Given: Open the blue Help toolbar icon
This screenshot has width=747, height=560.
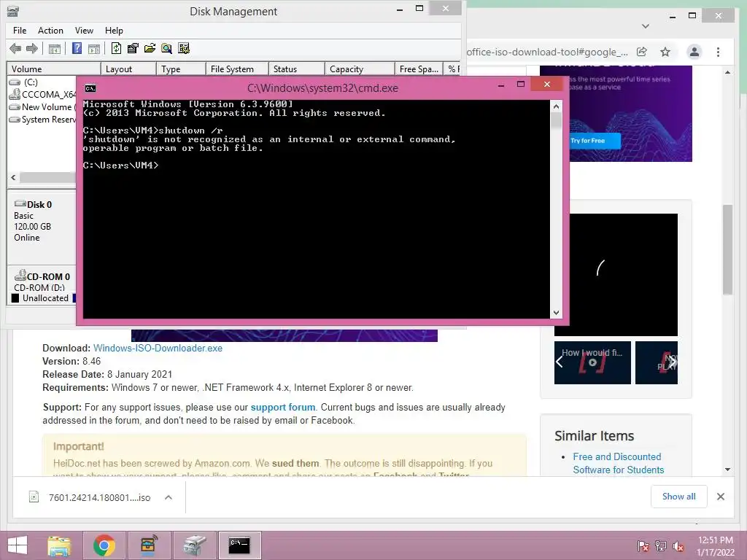Looking at the screenshot, I should pyautogui.click(x=77, y=48).
